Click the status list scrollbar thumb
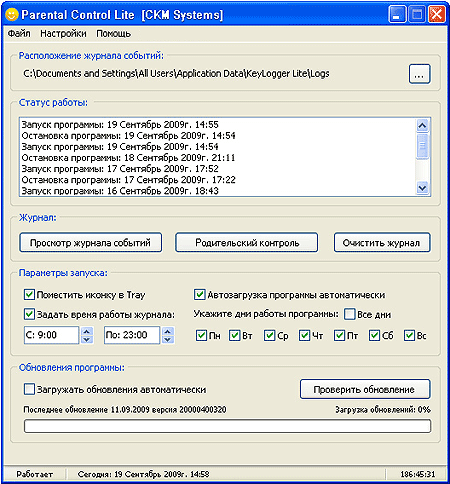Viewport: 450px width, 484px height. (423, 146)
